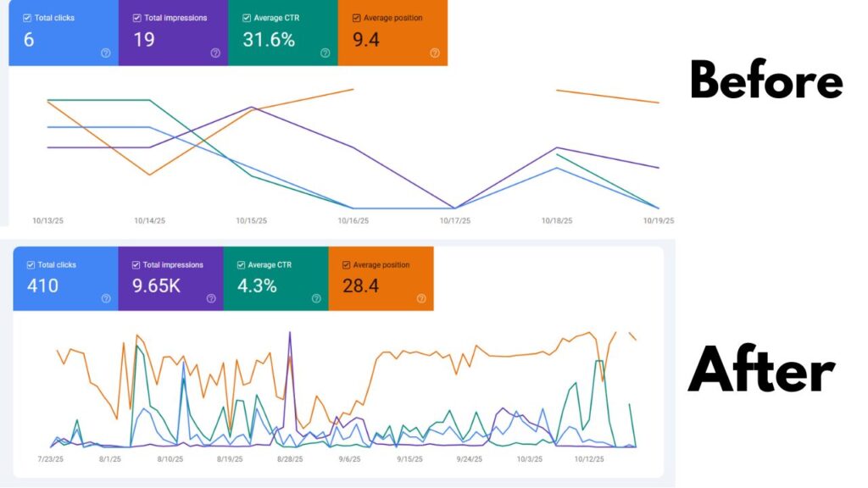
Task: Open help for Average position showing 9.4
Action: [x=434, y=53]
